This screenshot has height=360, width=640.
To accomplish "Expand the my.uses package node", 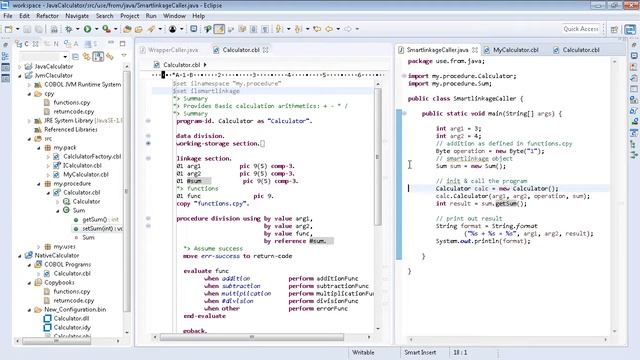I will click(39, 247).
